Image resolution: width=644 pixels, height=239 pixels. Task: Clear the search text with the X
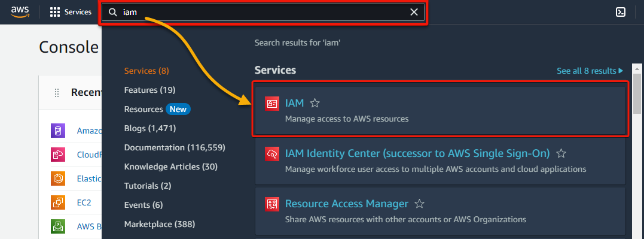(414, 13)
